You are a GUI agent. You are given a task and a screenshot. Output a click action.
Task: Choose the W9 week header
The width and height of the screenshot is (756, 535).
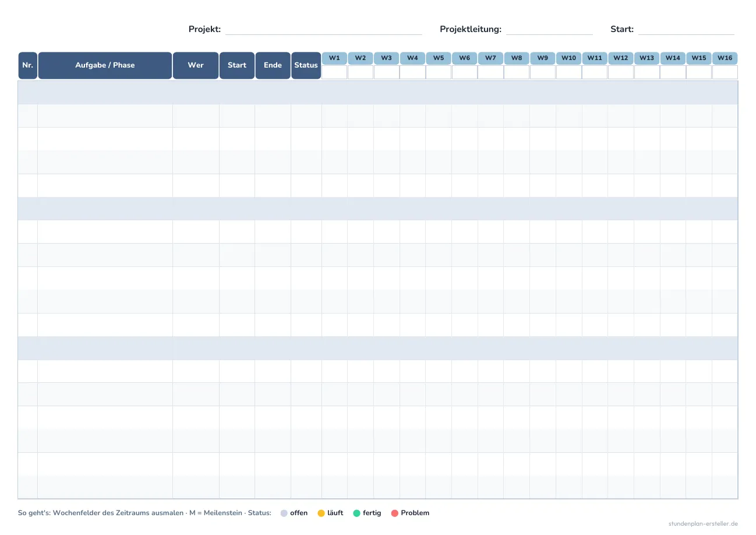[x=543, y=58]
